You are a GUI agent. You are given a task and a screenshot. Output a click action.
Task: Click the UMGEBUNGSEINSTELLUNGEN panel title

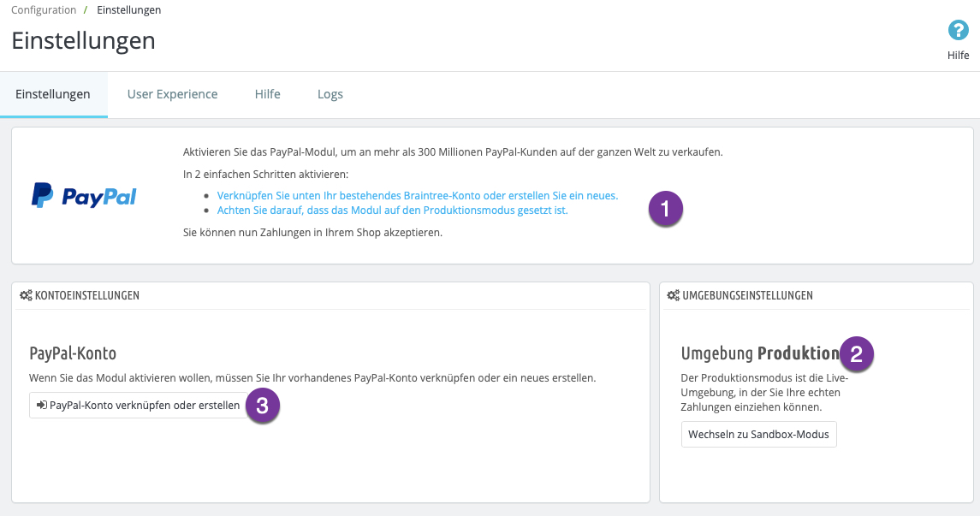[x=747, y=295]
